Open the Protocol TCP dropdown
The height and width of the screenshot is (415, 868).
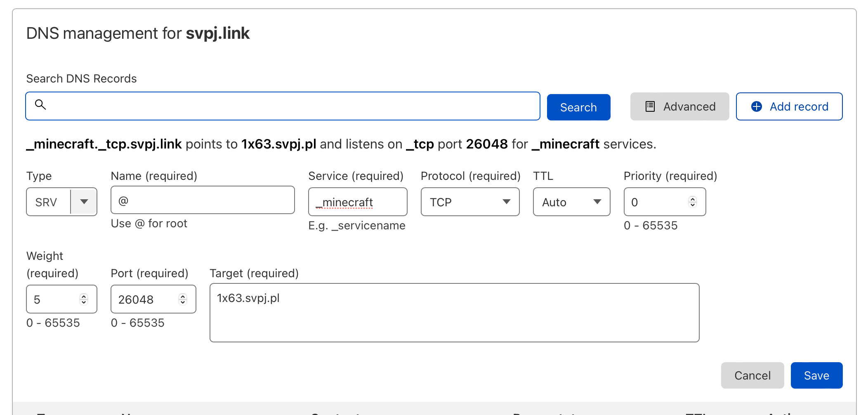click(470, 202)
